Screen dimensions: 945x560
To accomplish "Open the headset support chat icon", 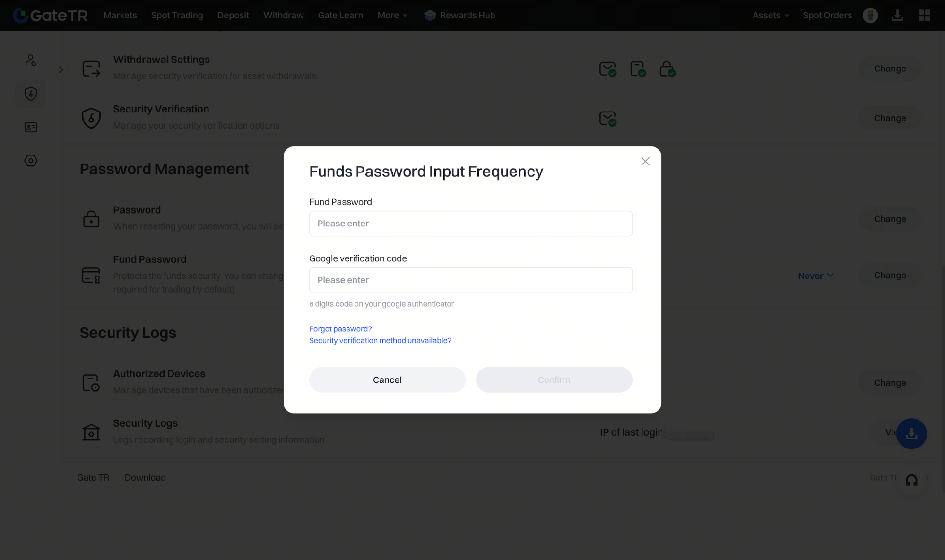I will click(911, 480).
